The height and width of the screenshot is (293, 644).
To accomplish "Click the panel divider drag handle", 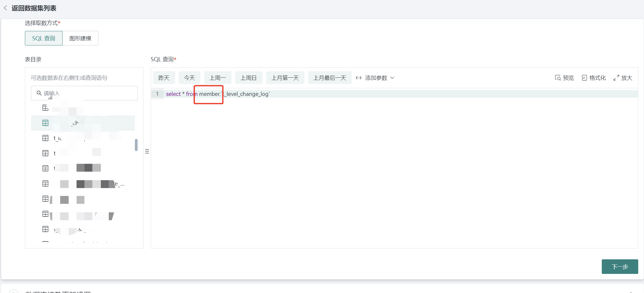I will point(147,151).
